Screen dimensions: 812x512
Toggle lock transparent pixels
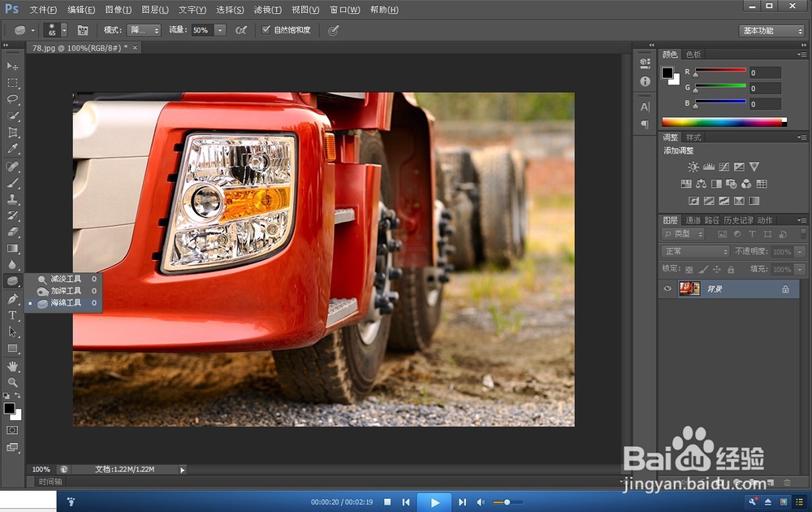click(x=689, y=270)
